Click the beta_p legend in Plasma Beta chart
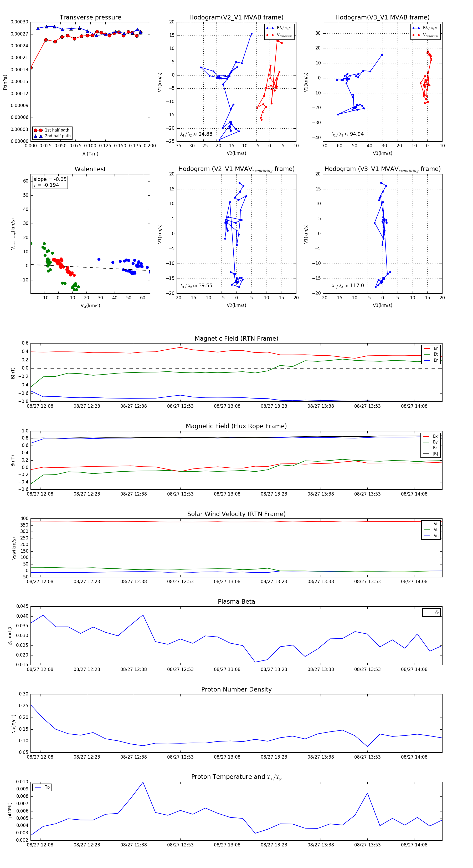Screen dimensions: 473x868 tap(431, 612)
